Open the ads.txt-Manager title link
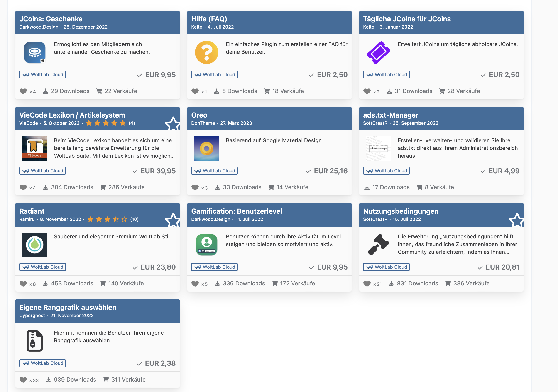 391,115
